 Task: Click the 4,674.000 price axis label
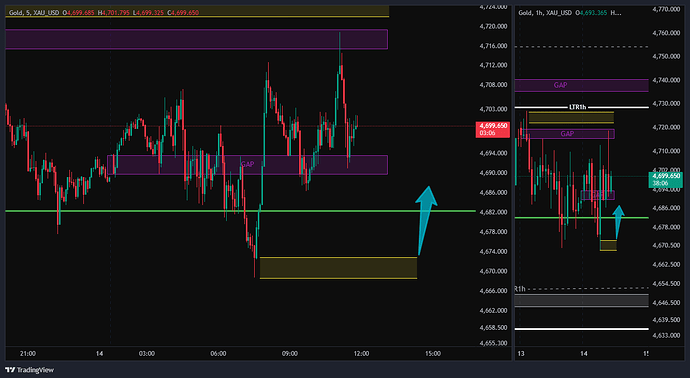[x=493, y=251]
